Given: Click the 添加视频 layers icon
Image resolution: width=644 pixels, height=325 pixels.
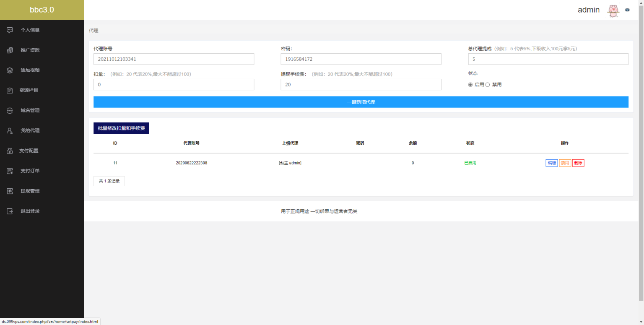Looking at the screenshot, I should (10, 70).
